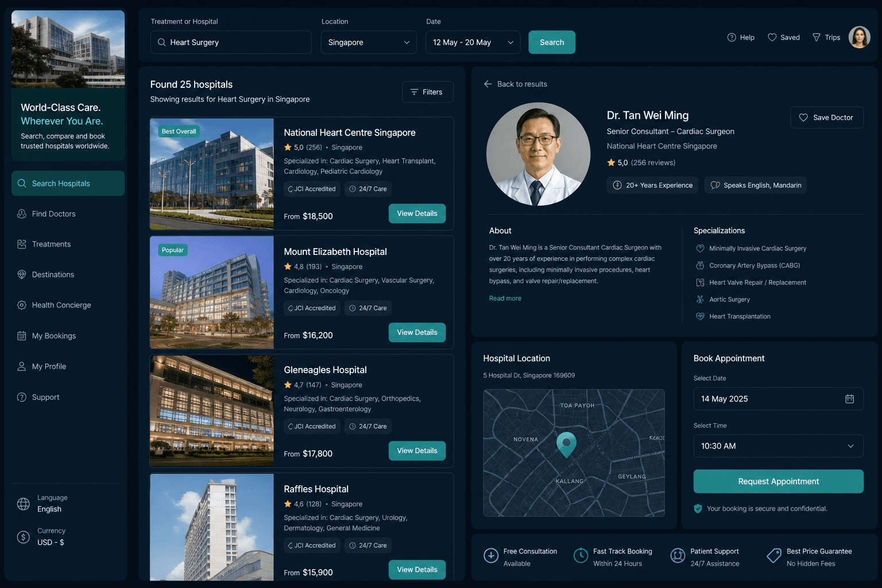Click the My Profile person icon

(x=22, y=366)
